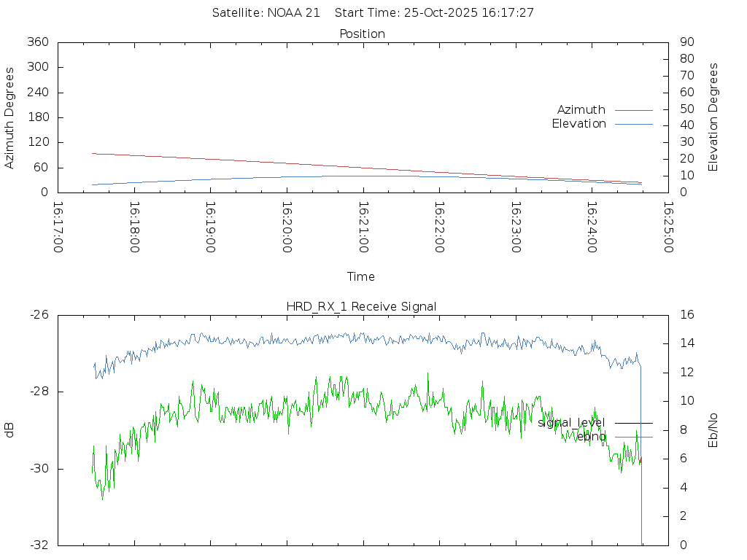Click the dB axis label
Image resolution: width=747 pixels, height=560 pixels.
click(10, 430)
